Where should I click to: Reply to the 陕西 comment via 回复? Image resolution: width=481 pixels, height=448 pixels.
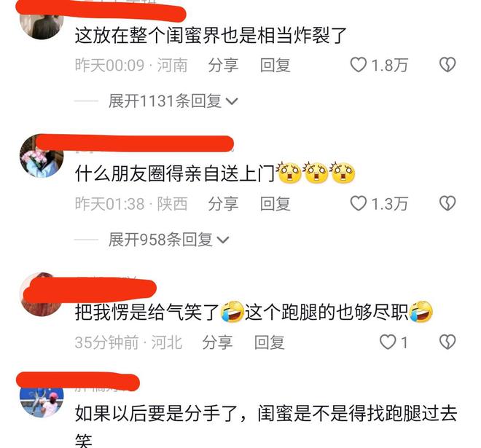tap(275, 204)
